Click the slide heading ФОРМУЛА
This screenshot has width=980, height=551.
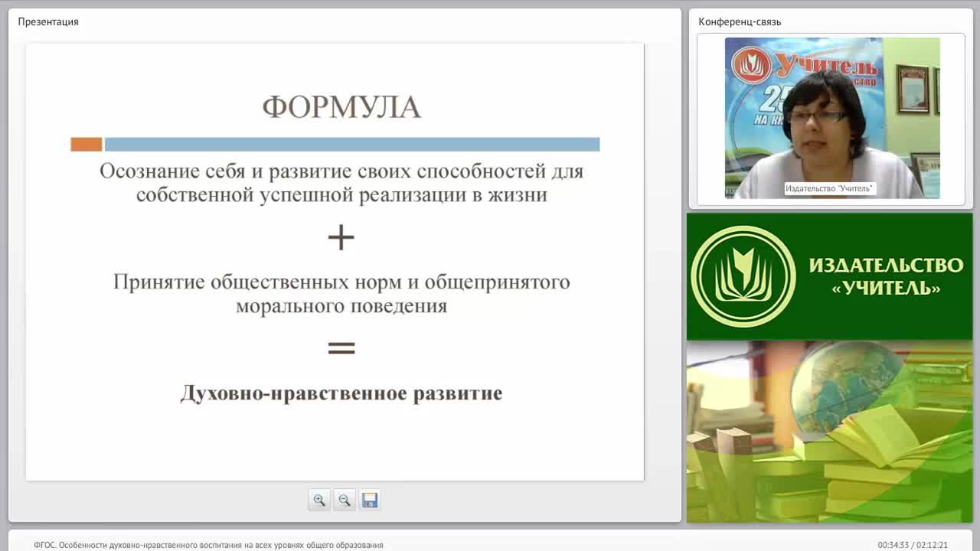pos(341,107)
